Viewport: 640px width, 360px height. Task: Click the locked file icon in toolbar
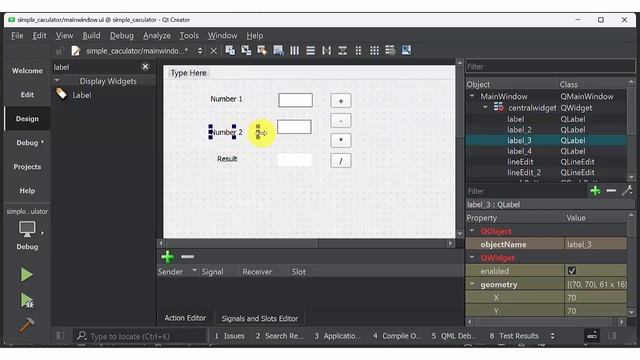60,51
